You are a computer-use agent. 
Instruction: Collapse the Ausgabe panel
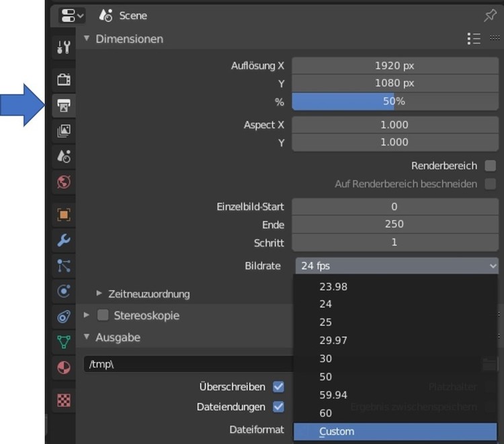87,337
